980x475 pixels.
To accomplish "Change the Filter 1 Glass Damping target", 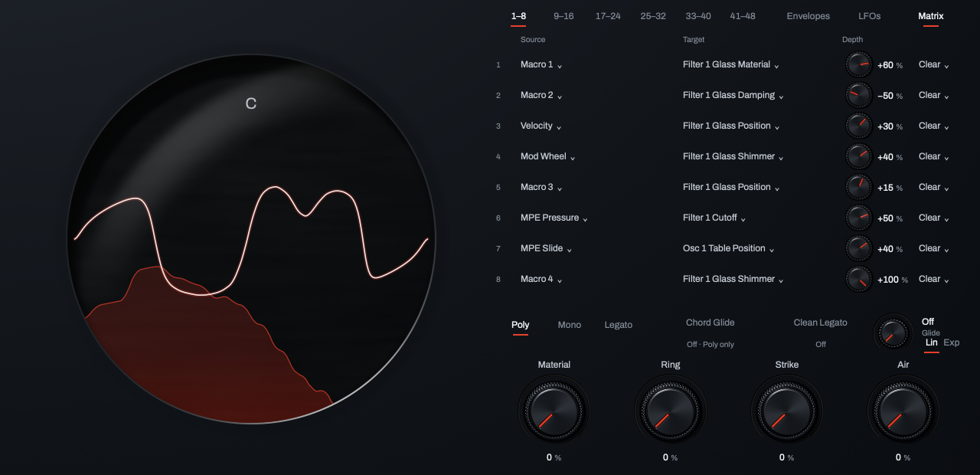I will click(x=733, y=96).
